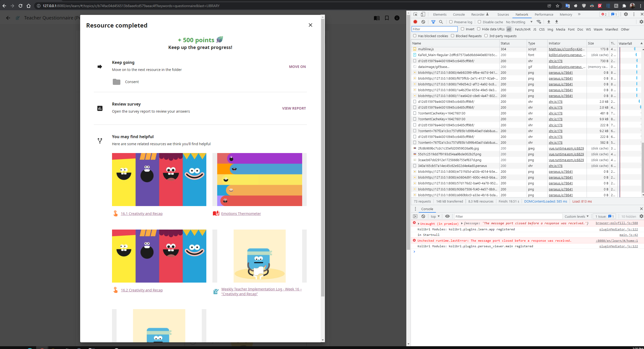The height and width of the screenshot is (349, 644).
Task: Open the No throttling dropdown
Action: click(x=519, y=22)
